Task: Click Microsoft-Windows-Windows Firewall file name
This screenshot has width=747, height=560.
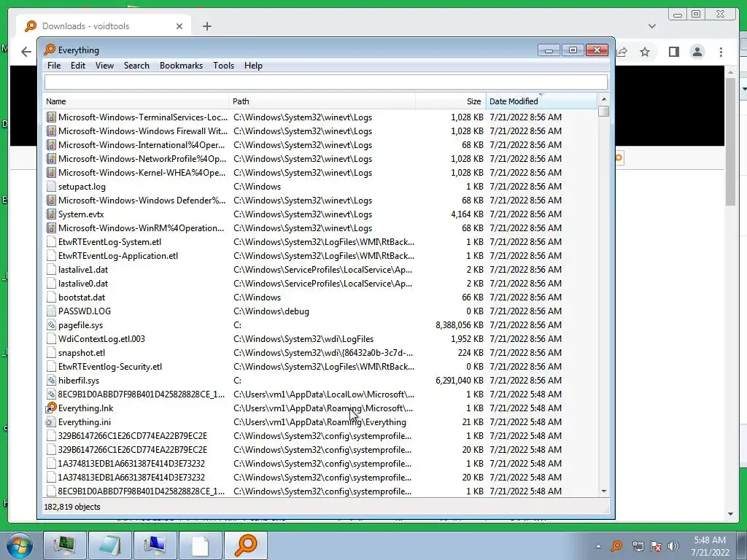Action: coord(143,131)
